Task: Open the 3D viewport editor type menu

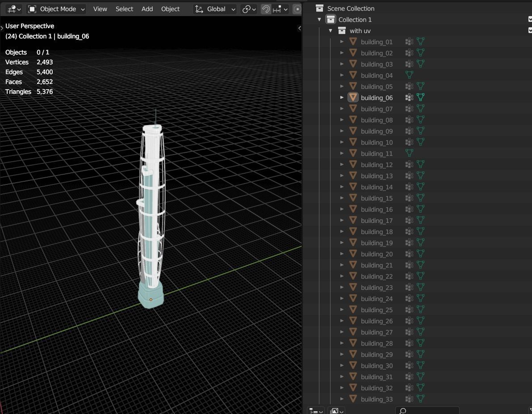Action: 14,9
